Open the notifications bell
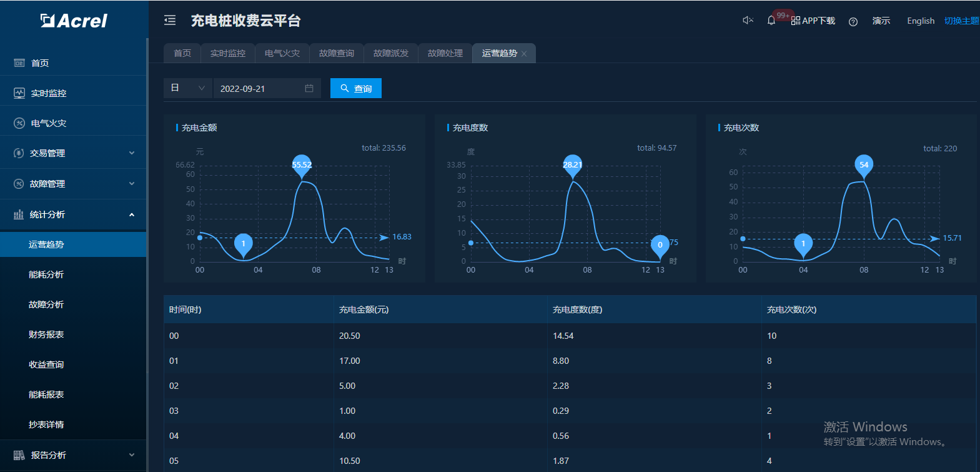The height and width of the screenshot is (472, 980). point(771,21)
